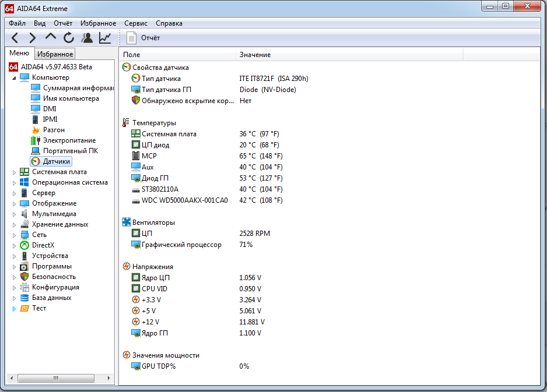Image resolution: width=547 pixels, height=392 pixels.
Task: Open the Сервис menu
Action: pos(136,23)
